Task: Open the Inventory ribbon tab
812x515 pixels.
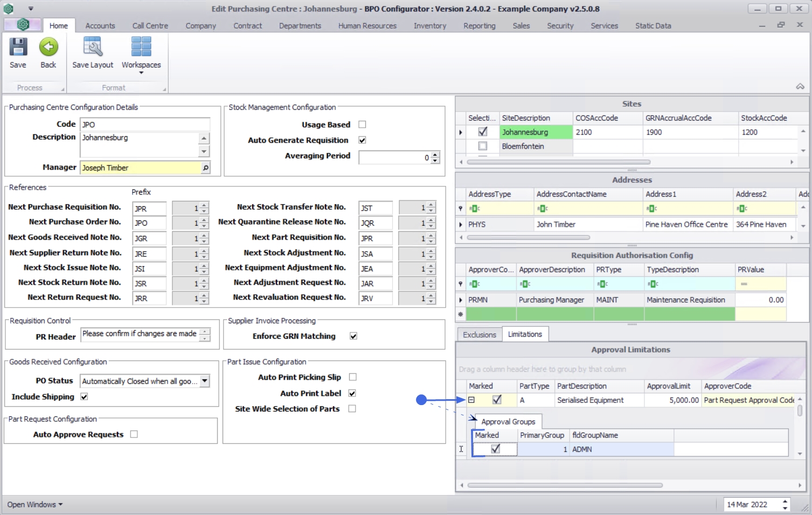Action: [429, 26]
